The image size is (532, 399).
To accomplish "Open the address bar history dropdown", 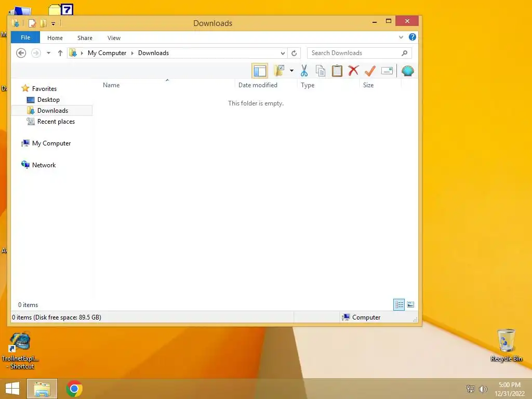I will coord(283,54).
